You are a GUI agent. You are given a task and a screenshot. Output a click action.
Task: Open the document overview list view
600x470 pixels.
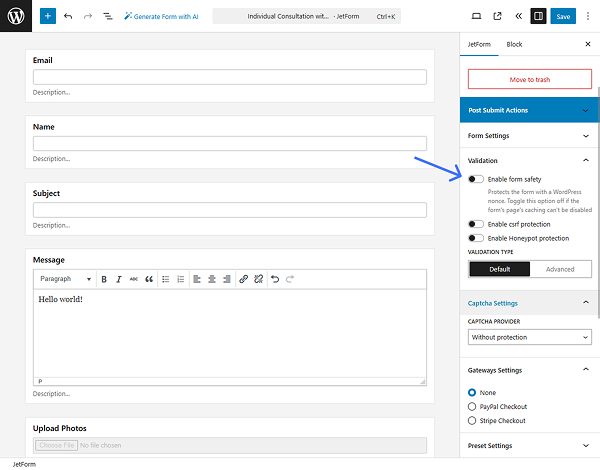[x=108, y=16]
